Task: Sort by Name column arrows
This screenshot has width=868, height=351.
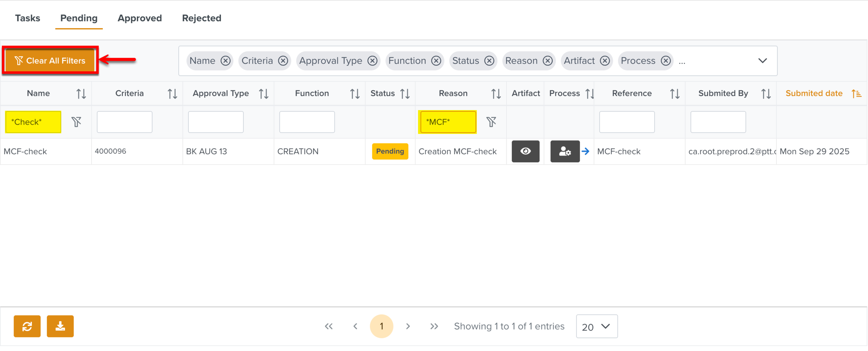Action: click(81, 93)
